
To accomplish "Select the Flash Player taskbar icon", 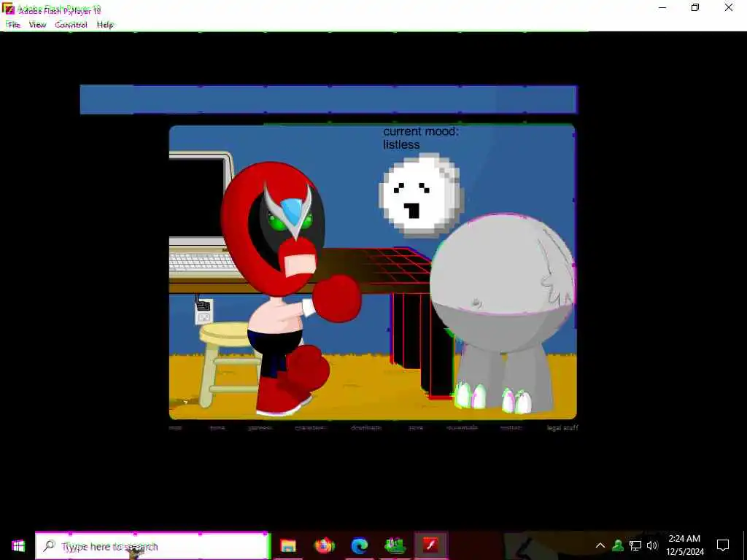I will (430, 545).
